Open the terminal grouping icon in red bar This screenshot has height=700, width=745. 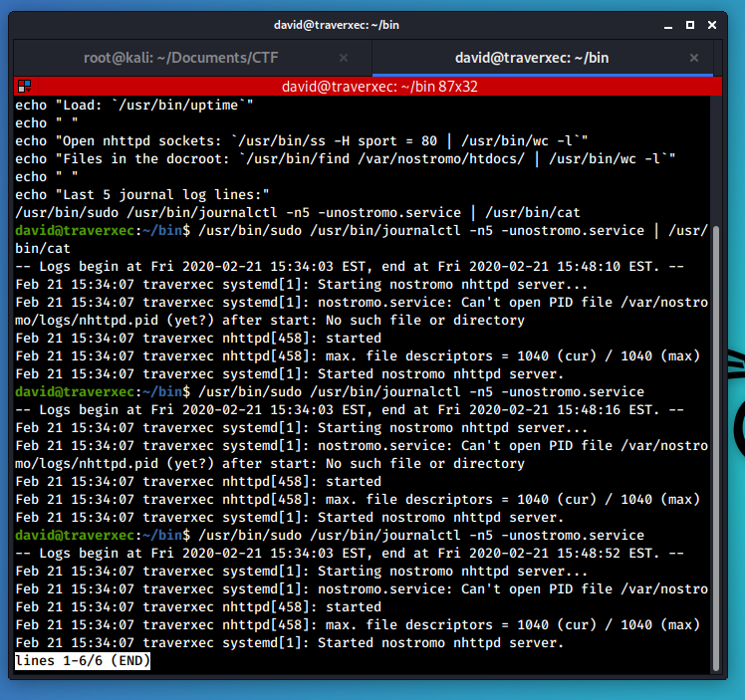tap(24, 87)
